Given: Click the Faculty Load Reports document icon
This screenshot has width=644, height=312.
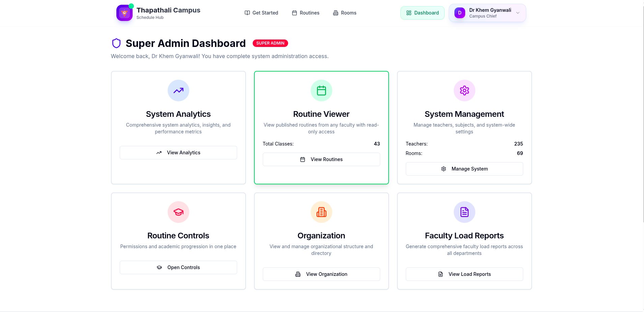Looking at the screenshot, I should tap(465, 212).
